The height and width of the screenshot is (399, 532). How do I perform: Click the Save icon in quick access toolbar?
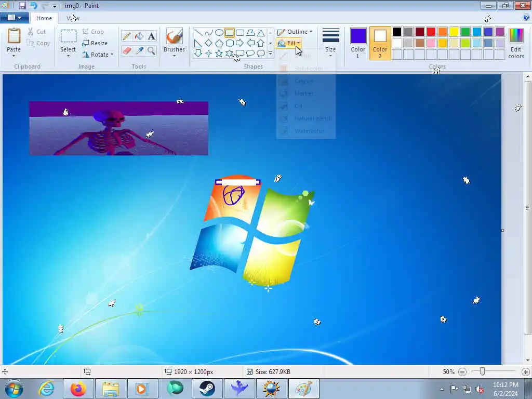coord(22,6)
